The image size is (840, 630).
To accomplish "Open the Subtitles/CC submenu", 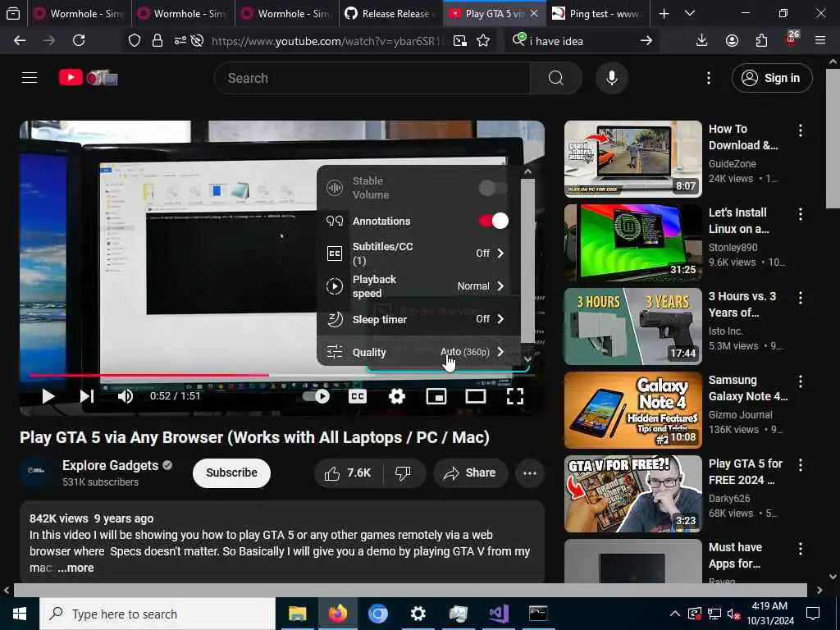I will (418, 253).
